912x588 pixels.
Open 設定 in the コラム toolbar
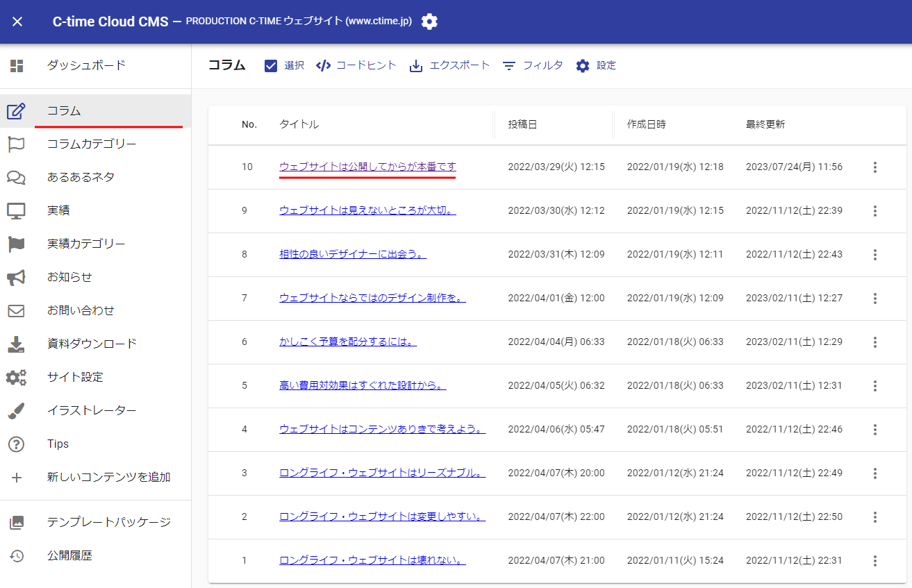coord(596,65)
